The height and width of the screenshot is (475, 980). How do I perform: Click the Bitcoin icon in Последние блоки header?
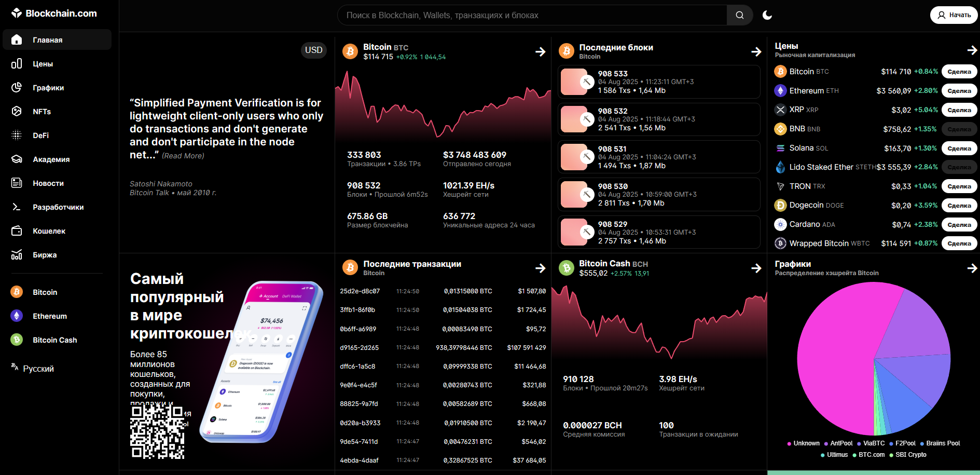567,51
